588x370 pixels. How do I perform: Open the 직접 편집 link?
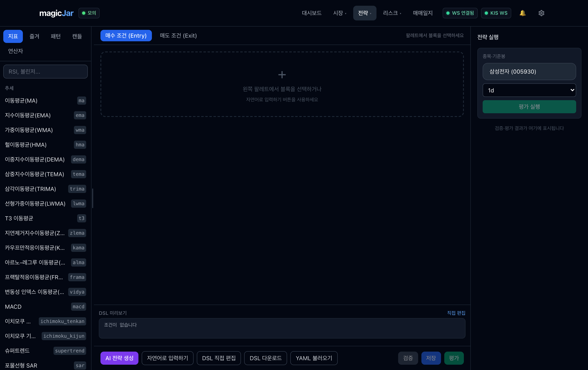[456, 313]
